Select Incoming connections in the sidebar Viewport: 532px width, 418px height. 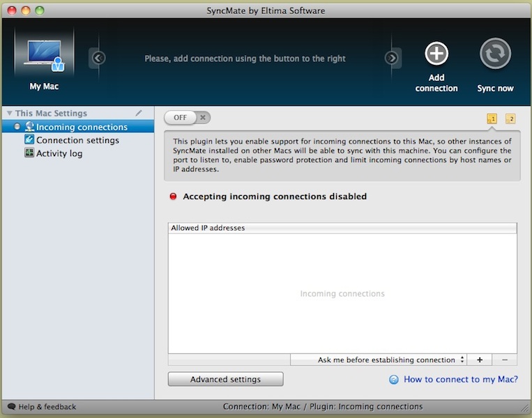82,127
